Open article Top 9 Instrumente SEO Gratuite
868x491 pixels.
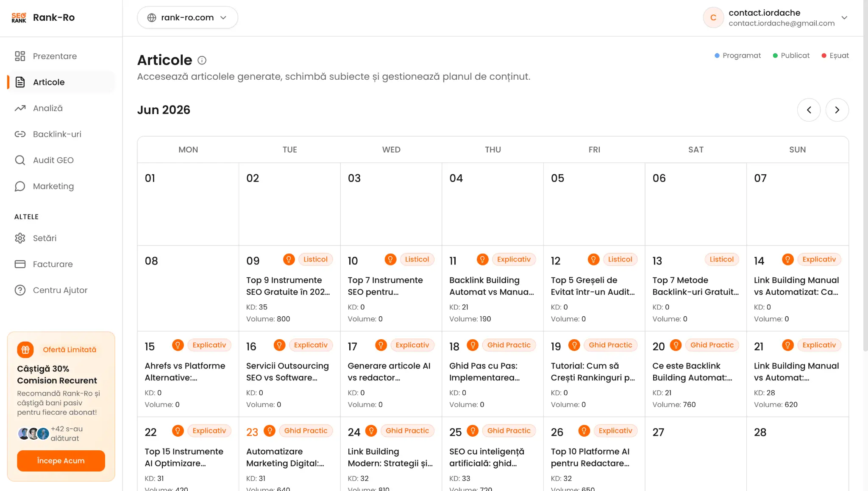click(x=288, y=286)
